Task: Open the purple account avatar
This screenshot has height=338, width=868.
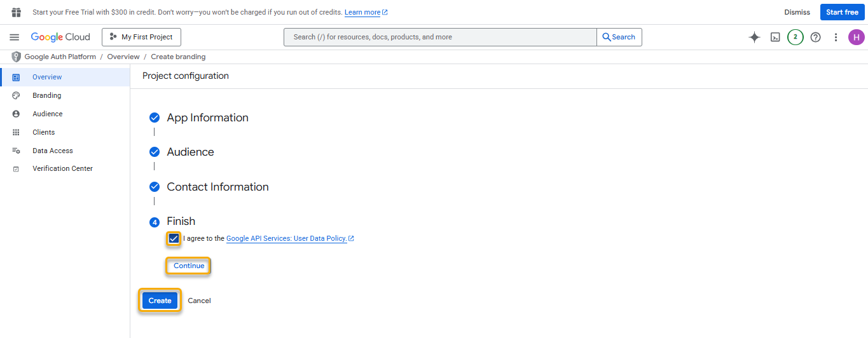Action: click(856, 37)
